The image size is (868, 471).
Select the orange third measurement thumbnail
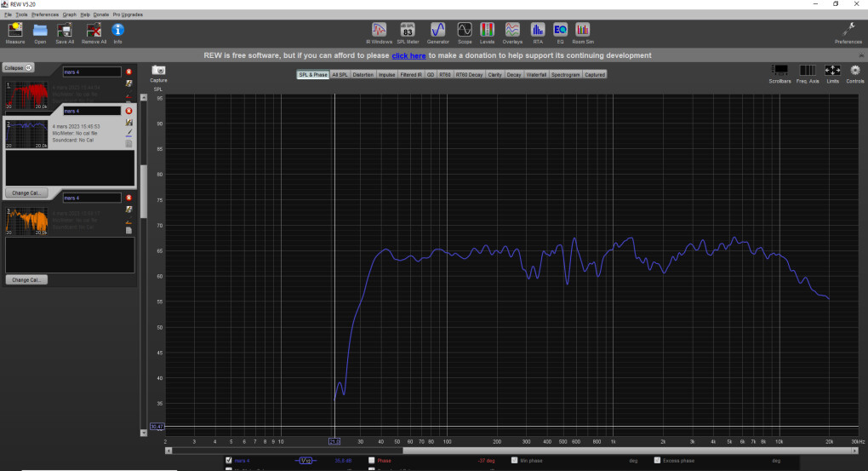[x=26, y=221]
